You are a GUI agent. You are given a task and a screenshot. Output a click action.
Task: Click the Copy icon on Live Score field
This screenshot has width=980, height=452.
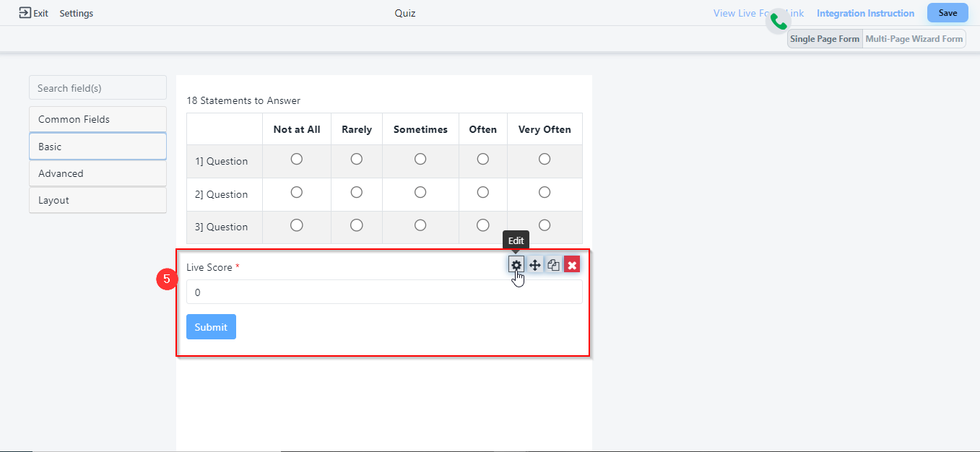(554, 265)
